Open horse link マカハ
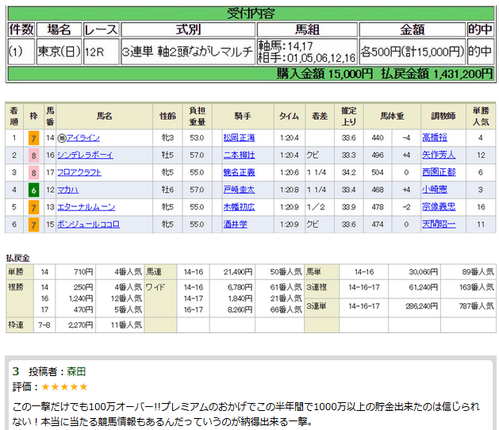This screenshot has width=499, height=430. click(x=68, y=190)
